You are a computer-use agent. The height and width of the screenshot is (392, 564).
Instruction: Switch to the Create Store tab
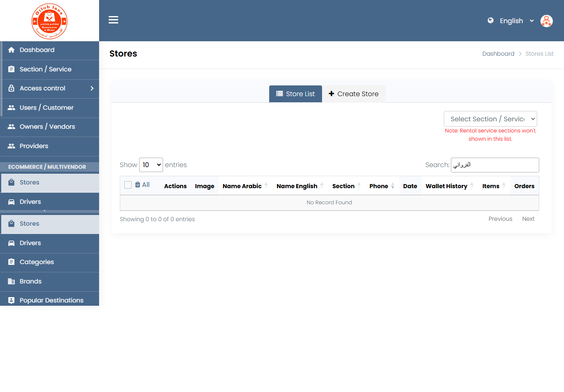pyautogui.click(x=353, y=94)
